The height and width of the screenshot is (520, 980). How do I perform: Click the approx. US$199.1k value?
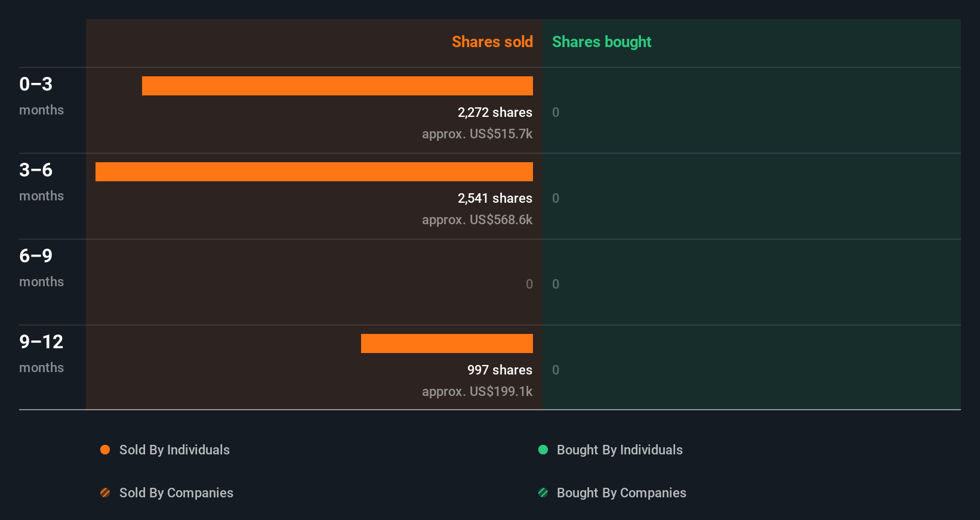click(477, 391)
